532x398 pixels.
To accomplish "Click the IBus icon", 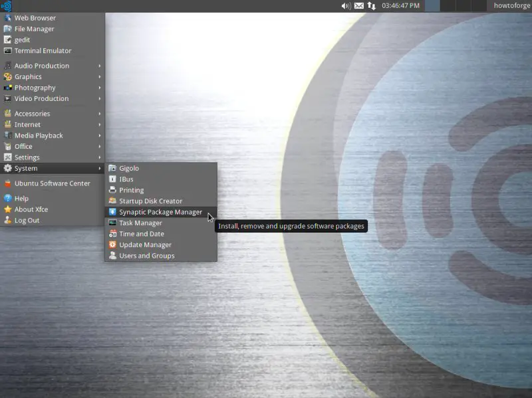I will (112, 179).
